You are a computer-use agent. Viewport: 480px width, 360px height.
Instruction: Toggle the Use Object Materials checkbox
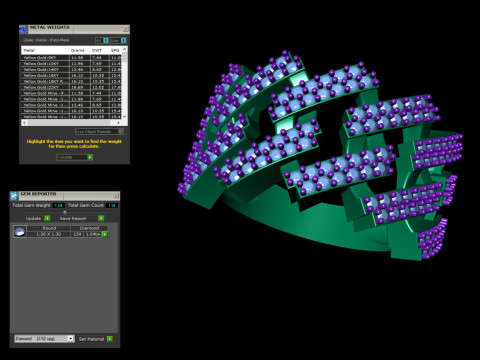pos(121,131)
